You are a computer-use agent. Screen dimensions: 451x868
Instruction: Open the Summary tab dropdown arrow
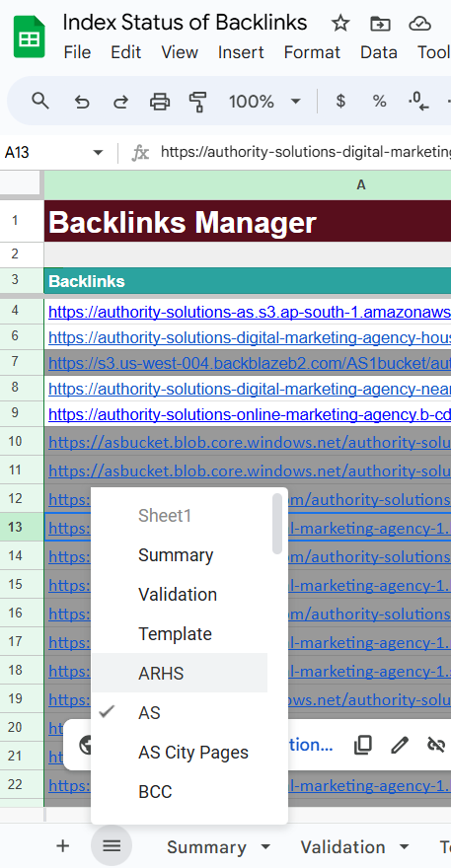(265, 847)
